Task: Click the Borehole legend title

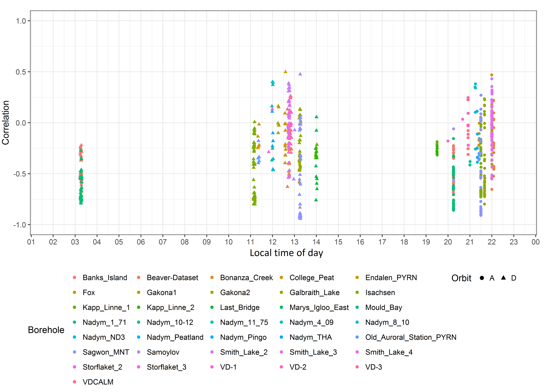Action: pos(46,330)
